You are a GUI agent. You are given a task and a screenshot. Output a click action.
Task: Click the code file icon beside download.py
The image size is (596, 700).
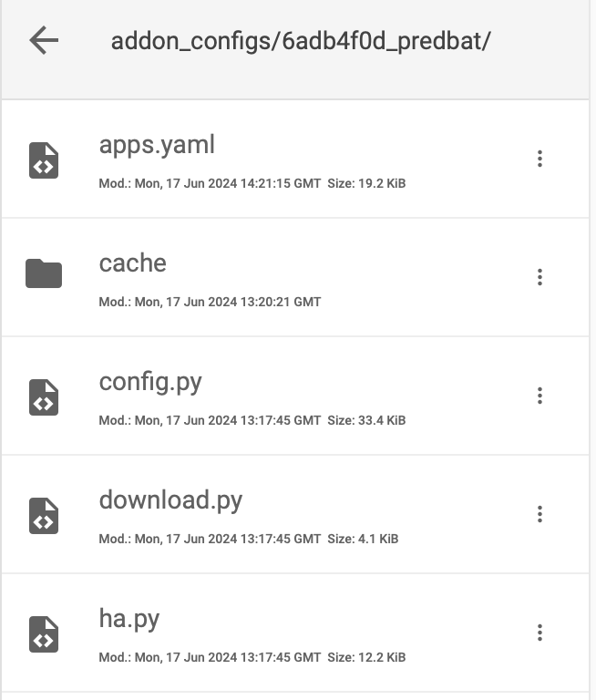point(44,516)
